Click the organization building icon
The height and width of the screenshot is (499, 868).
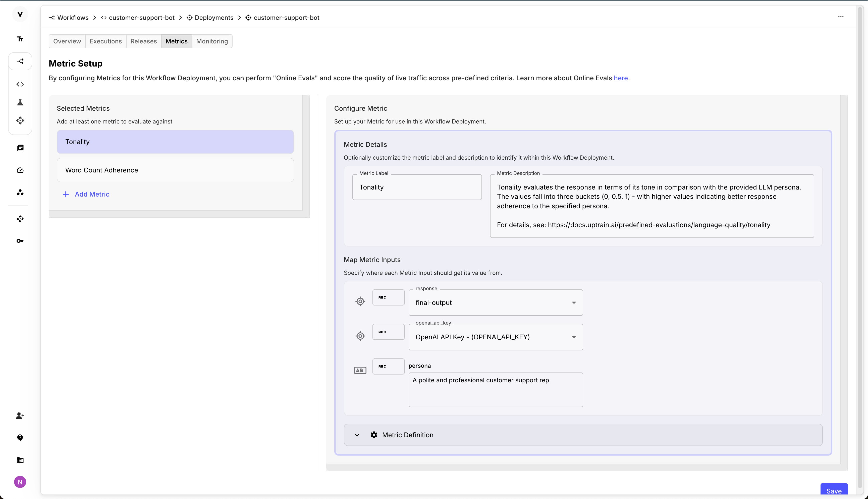[20, 460]
